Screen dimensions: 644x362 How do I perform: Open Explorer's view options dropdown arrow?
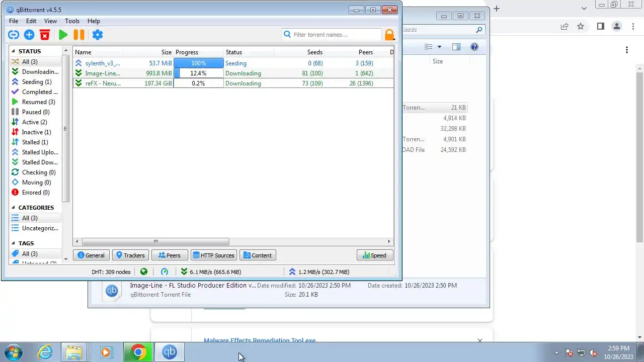pos(439,47)
